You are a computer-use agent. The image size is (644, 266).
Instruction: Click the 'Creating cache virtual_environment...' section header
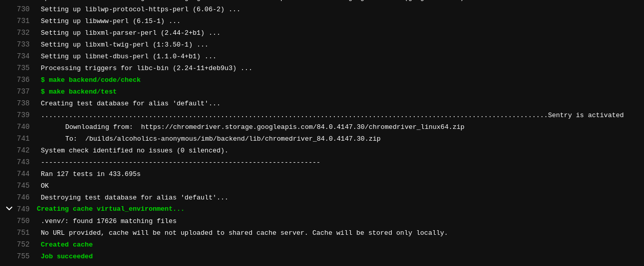[x=110, y=209]
